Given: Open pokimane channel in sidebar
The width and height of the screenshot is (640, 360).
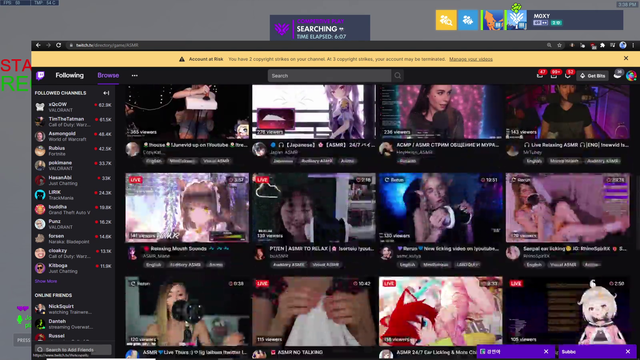Looking at the screenshot, I should 73,165.
